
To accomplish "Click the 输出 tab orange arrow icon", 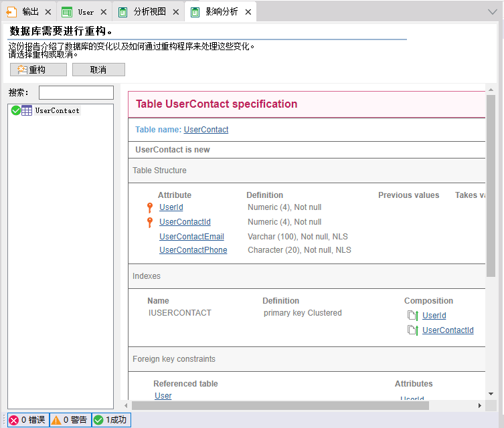I will coord(11,12).
